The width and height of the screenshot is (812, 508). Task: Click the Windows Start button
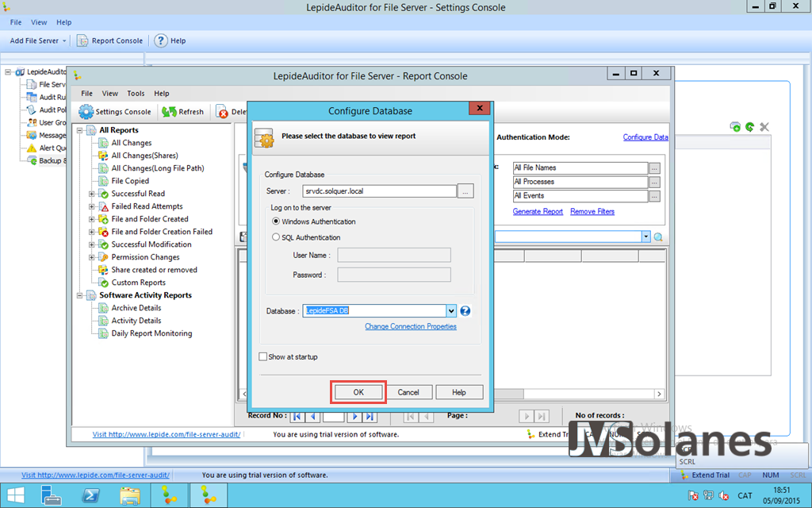click(x=16, y=496)
